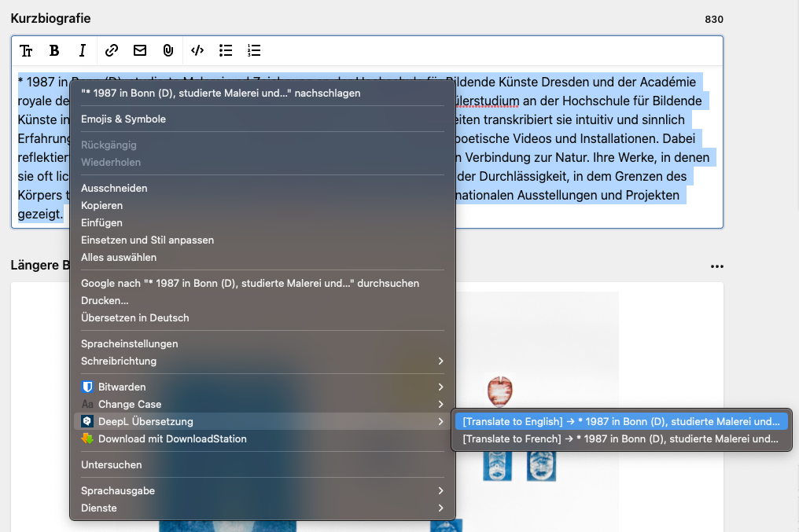Apply a bulleted list
The image size is (799, 532).
click(x=226, y=50)
